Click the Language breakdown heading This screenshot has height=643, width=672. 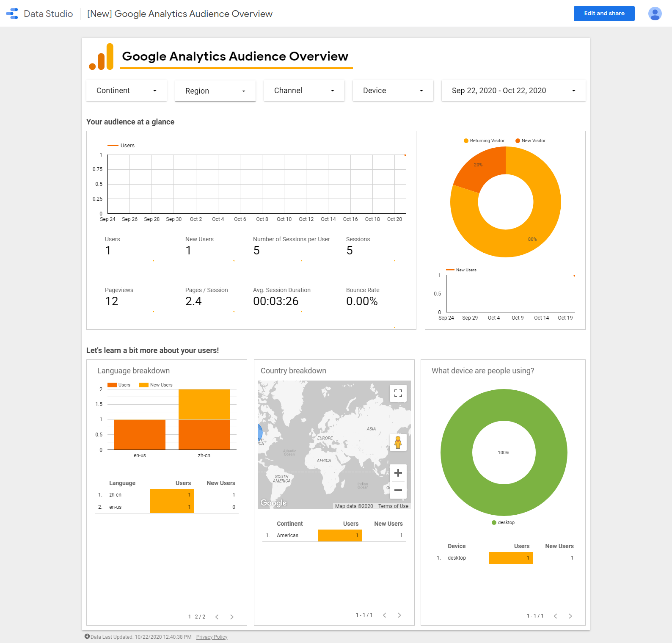point(133,370)
